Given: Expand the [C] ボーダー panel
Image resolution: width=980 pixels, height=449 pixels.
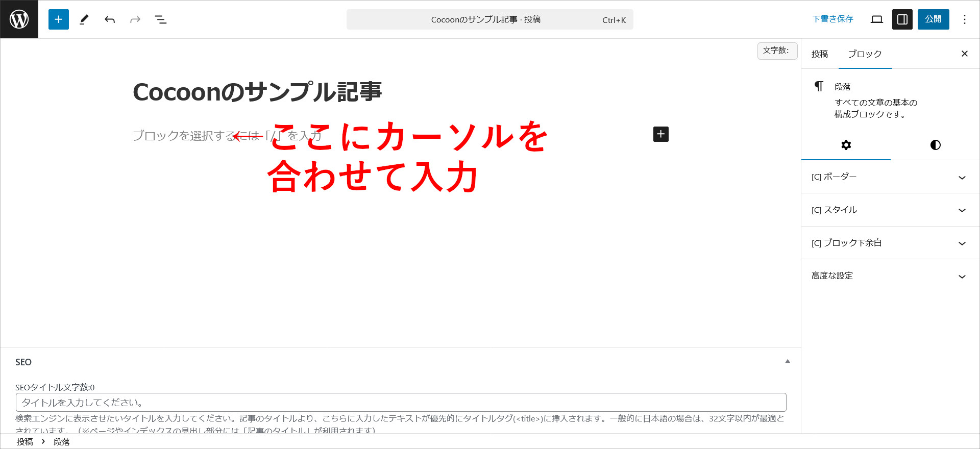Looking at the screenshot, I should click(x=890, y=177).
